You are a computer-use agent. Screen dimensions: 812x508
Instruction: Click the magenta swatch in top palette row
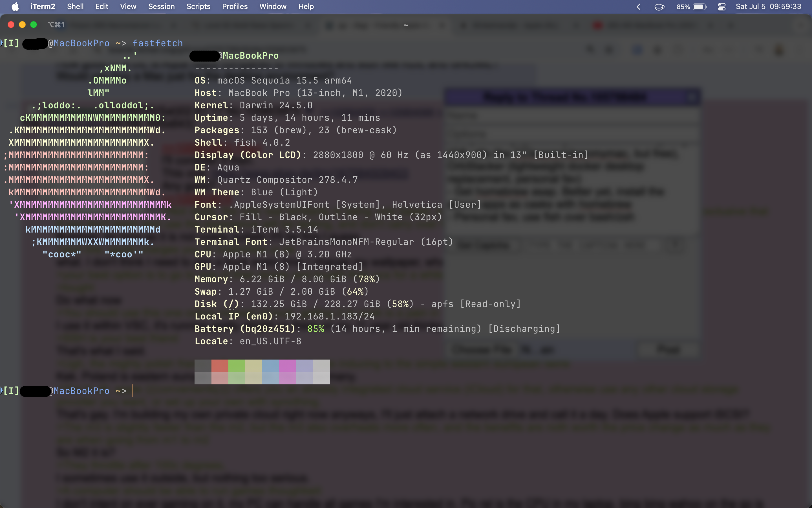pos(288,365)
